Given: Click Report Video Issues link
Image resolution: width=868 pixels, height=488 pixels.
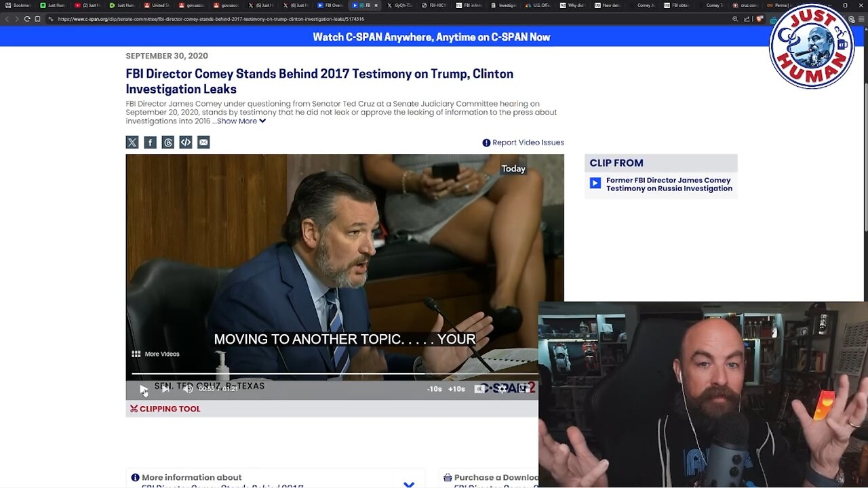Looking at the screenshot, I should click(x=524, y=142).
